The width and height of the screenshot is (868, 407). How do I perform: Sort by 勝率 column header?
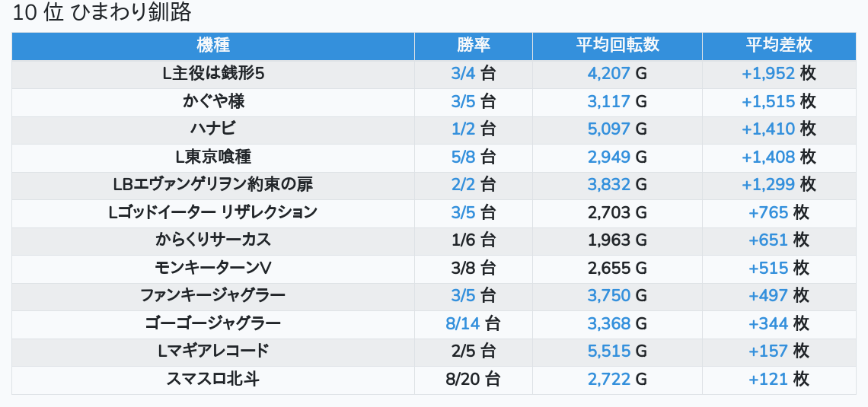474,46
